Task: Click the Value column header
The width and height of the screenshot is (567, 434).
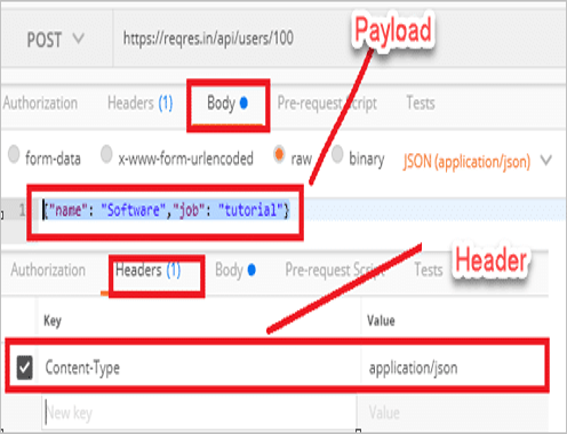Action: point(381,320)
